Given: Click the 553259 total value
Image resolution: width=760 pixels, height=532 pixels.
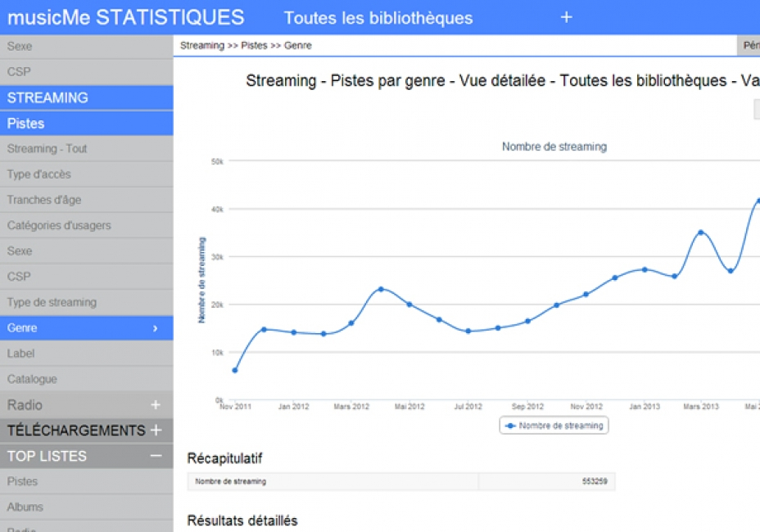Looking at the screenshot, I should coord(595,481).
